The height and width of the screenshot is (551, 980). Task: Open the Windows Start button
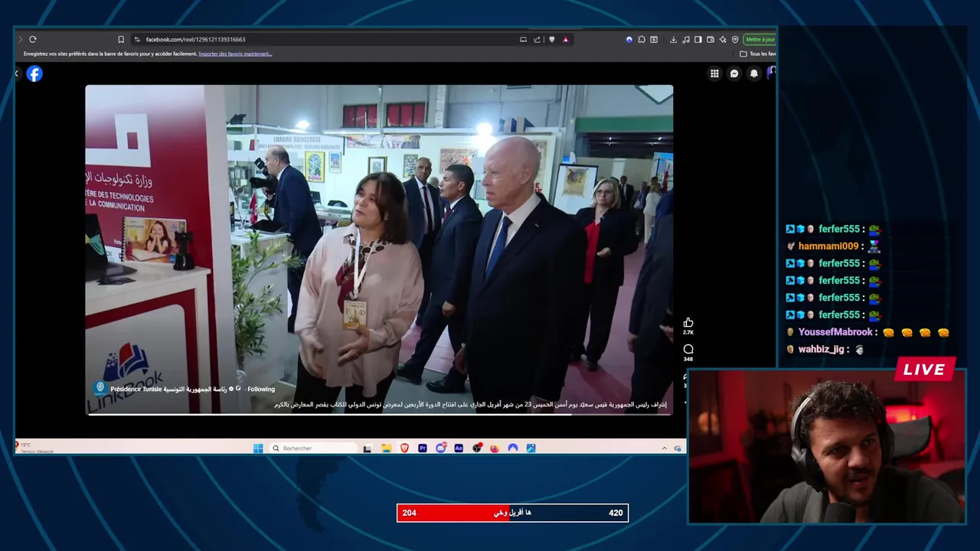258,448
